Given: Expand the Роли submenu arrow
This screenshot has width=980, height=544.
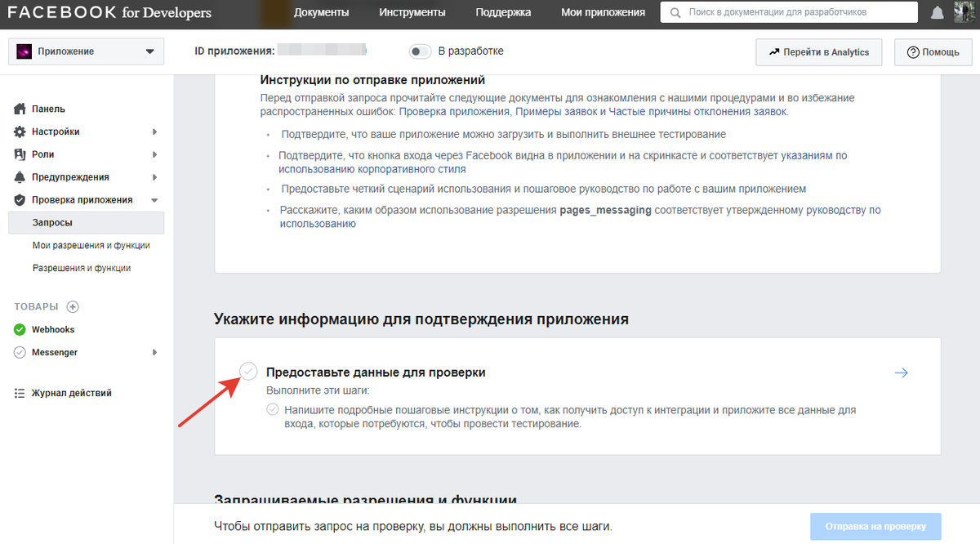Looking at the screenshot, I should (154, 154).
